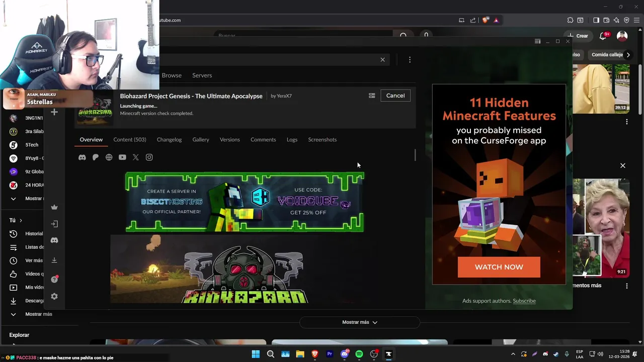Open CurseForge settings gear icon
The height and width of the screenshot is (362, 644).
[x=54, y=297]
